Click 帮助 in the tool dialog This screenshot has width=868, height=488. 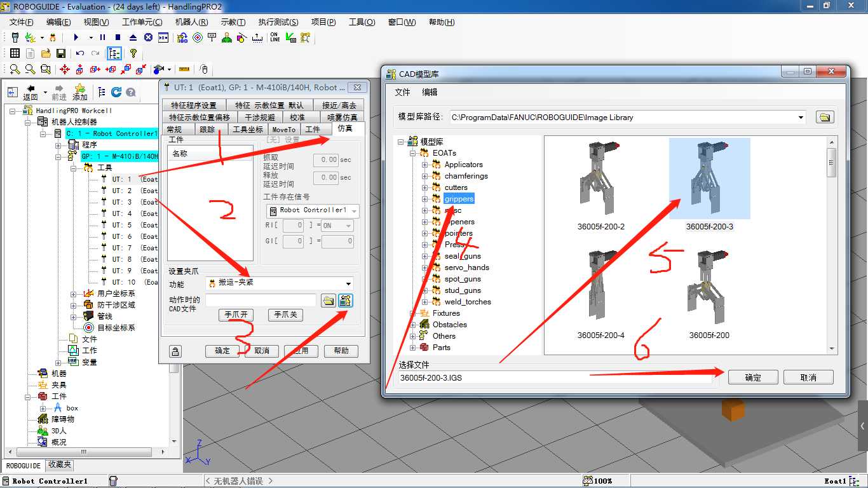pos(341,351)
